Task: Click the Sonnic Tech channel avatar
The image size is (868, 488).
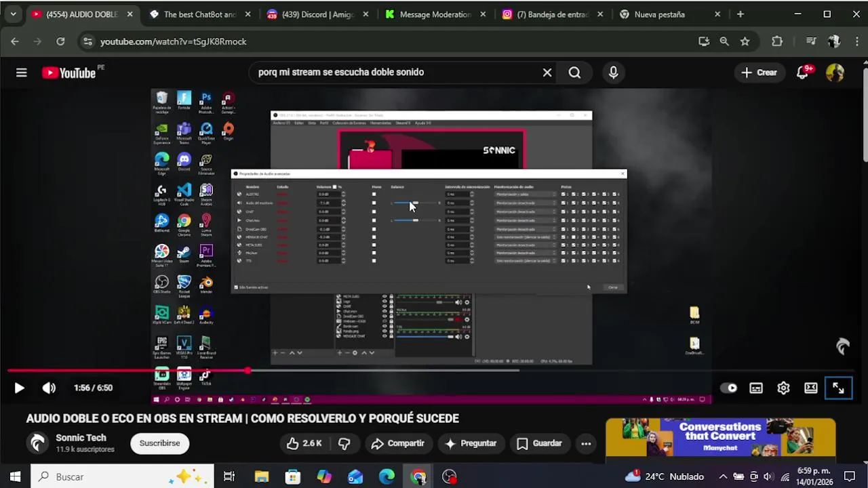Action: pos(38,443)
